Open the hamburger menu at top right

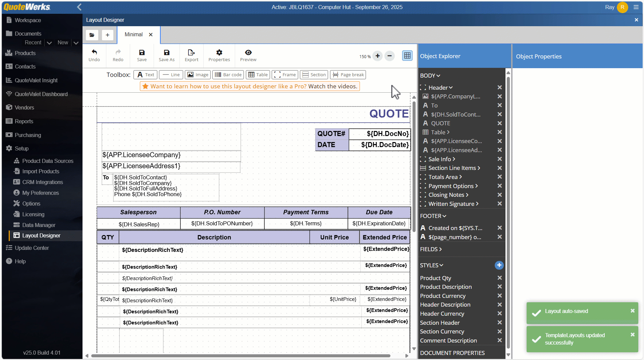(x=636, y=7)
